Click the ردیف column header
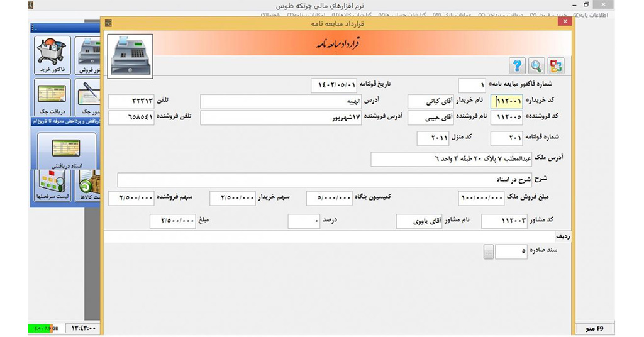This screenshot has height=337, width=644. coord(563,237)
